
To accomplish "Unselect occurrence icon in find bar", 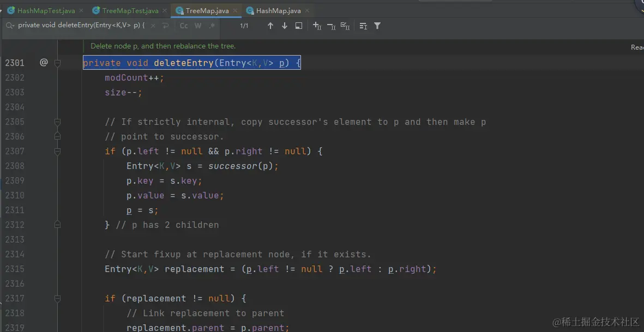I will click(x=331, y=26).
